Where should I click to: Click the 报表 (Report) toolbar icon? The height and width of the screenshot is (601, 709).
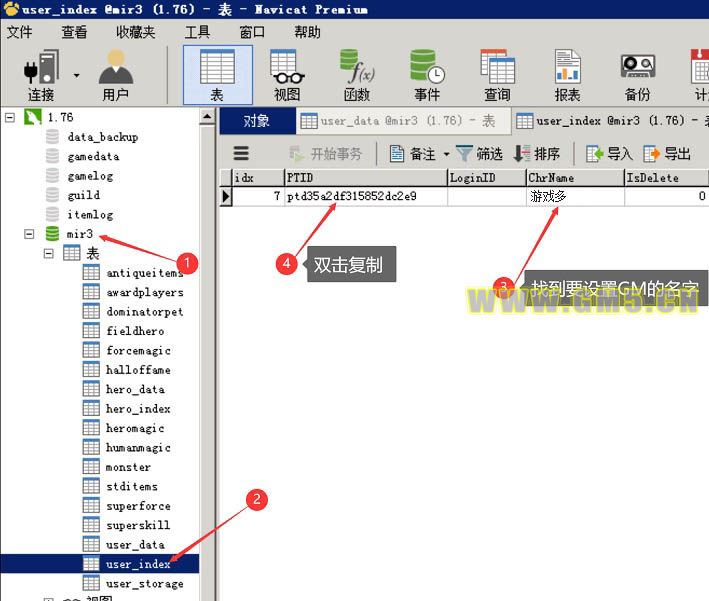[x=567, y=74]
